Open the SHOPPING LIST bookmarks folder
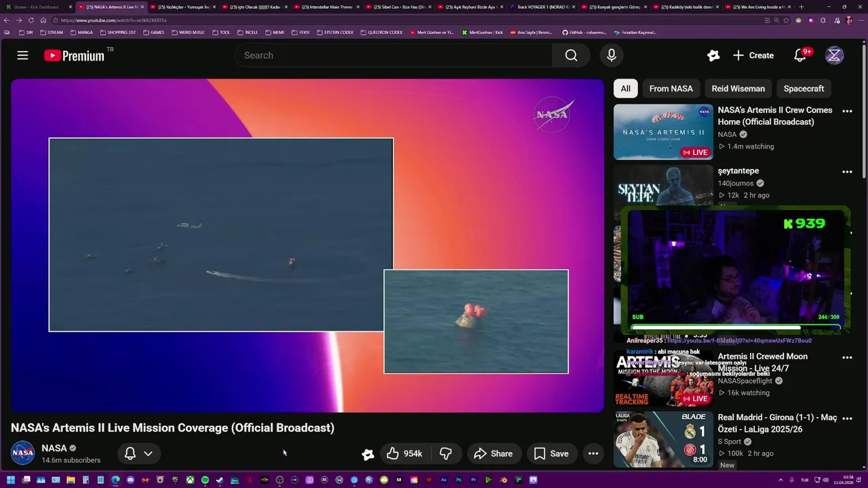Viewport: 868px width, 488px height. click(118, 33)
